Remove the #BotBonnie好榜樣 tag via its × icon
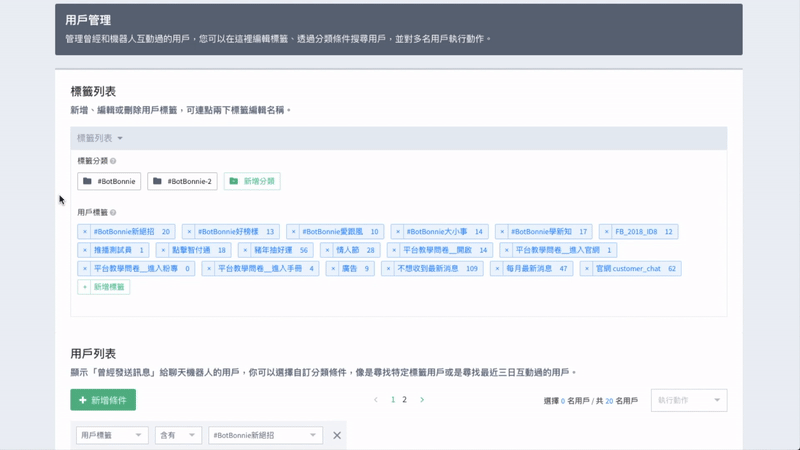The height and width of the screenshot is (450, 800). click(189, 232)
